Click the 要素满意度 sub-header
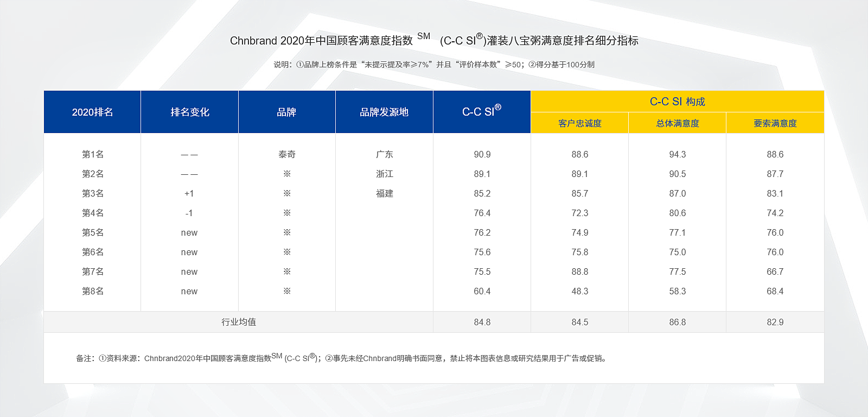 [775, 123]
